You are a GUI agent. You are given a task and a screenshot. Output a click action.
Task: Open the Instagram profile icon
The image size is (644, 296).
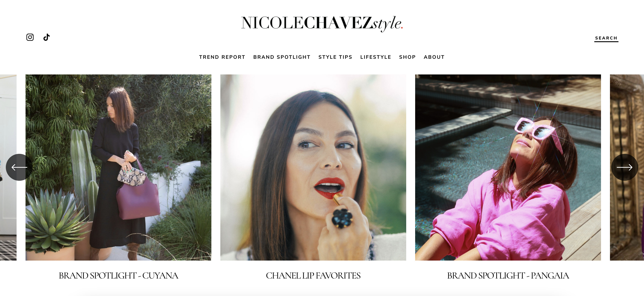30,37
